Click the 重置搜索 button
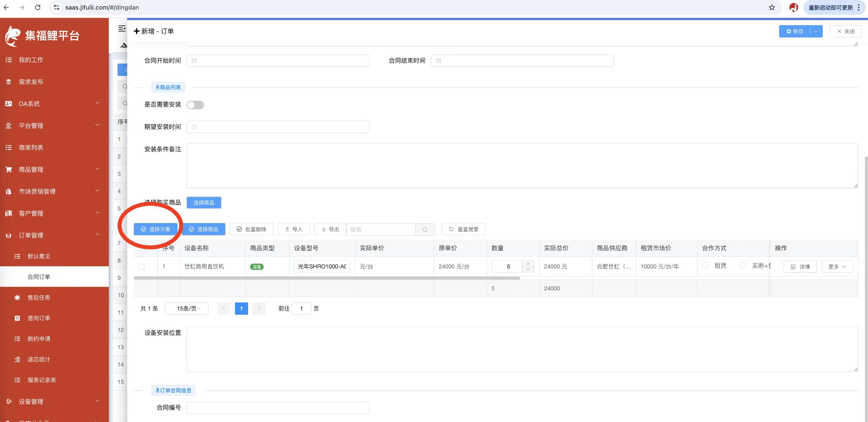This screenshot has width=868, height=422. click(464, 229)
